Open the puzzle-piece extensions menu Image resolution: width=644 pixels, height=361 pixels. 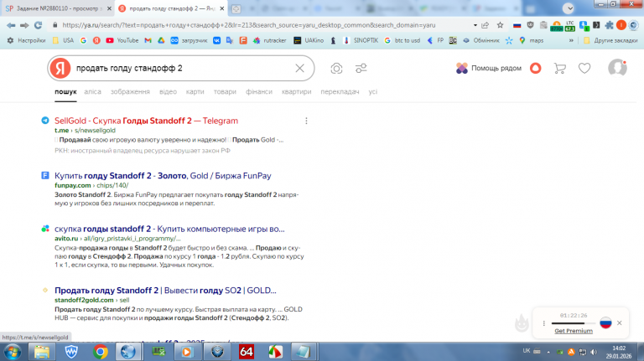coord(609,25)
